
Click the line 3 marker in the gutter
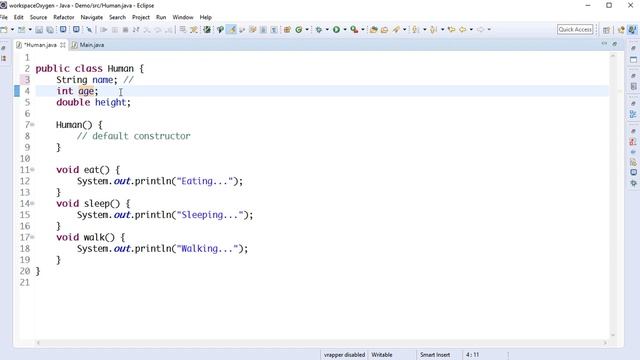[x=24, y=80]
